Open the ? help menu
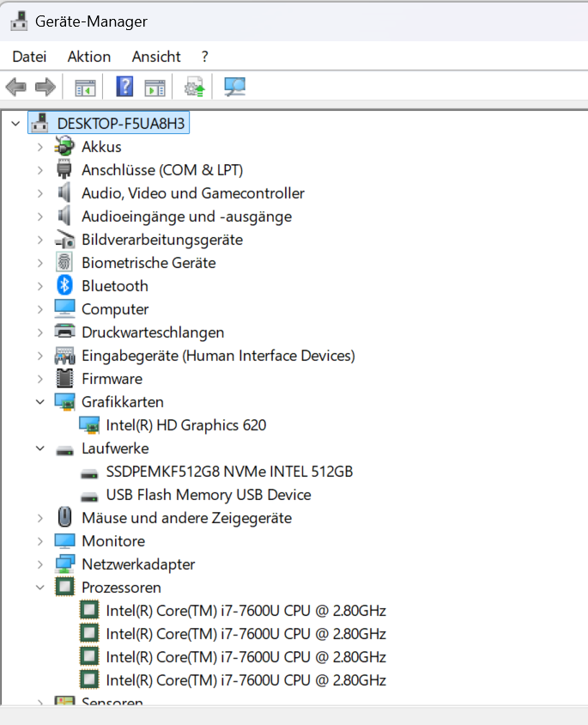The image size is (588, 725). click(204, 57)
